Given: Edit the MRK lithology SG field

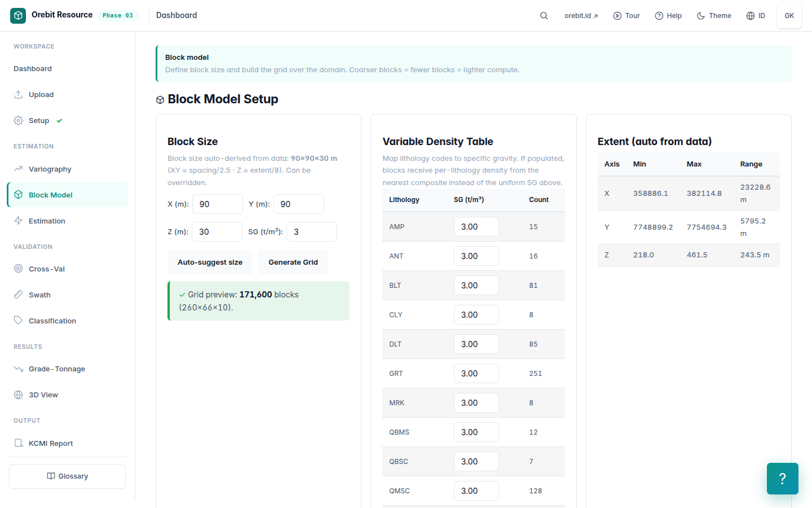Looking at the screenshot, I should point(476,403).
